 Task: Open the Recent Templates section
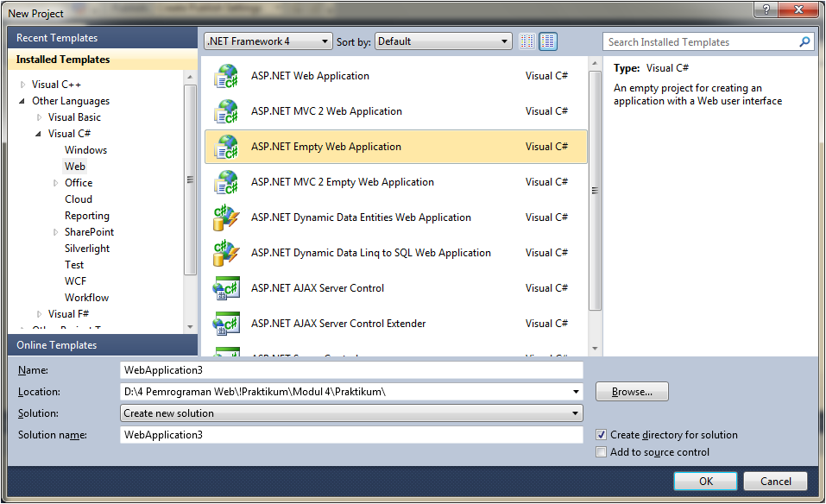pyautogui.click(x=103, y=38)
